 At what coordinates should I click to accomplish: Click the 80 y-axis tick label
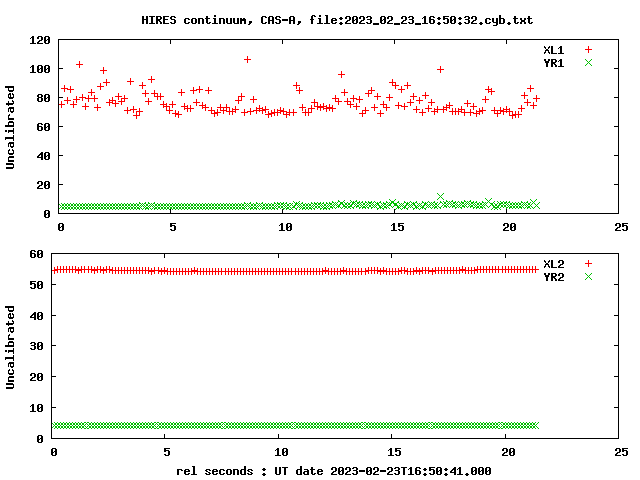click(x=44, y=98)
